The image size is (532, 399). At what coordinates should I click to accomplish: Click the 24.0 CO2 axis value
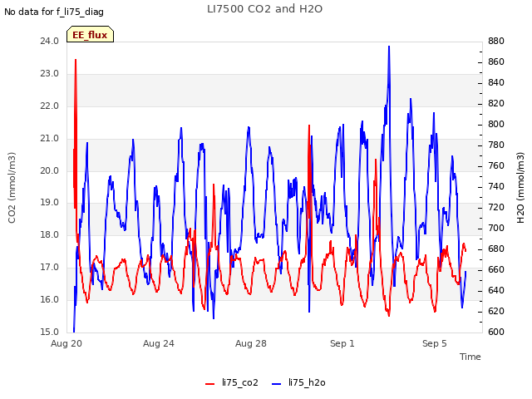[x=50, y=42]
